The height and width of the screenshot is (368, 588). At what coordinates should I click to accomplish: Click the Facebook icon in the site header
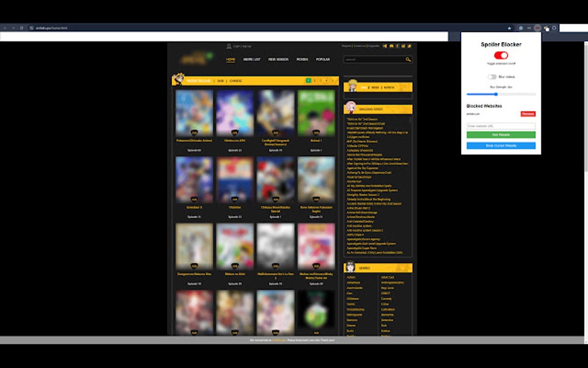[397, 46]
